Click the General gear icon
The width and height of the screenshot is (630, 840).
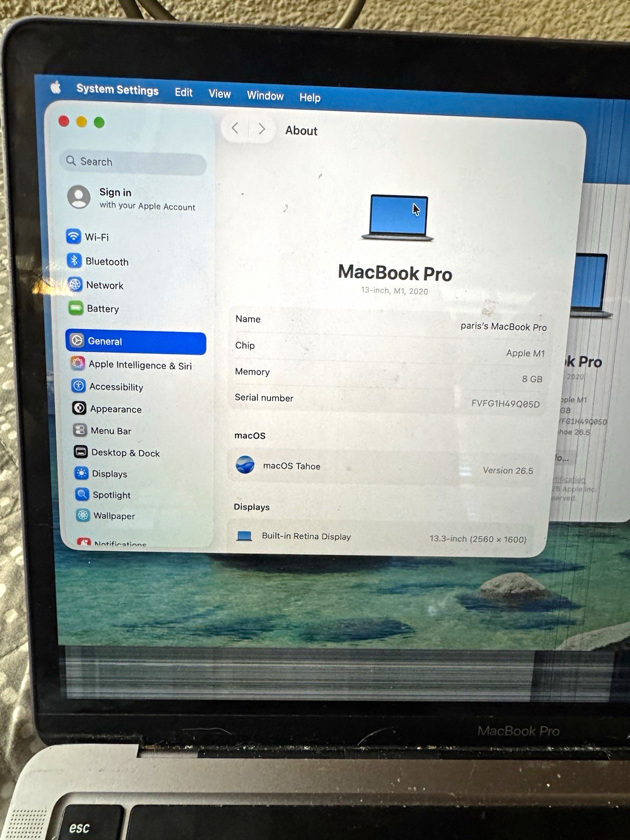coord(77,341)
